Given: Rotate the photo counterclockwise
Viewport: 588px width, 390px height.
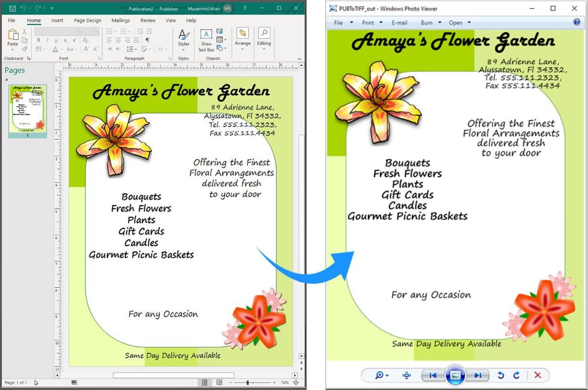Looking at the screenshot, I should 501,375.
